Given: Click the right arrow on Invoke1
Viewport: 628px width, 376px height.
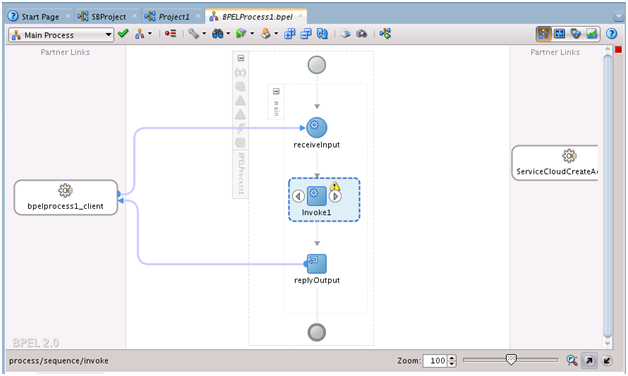Looking at the screenshot, I should coord(335,196).
